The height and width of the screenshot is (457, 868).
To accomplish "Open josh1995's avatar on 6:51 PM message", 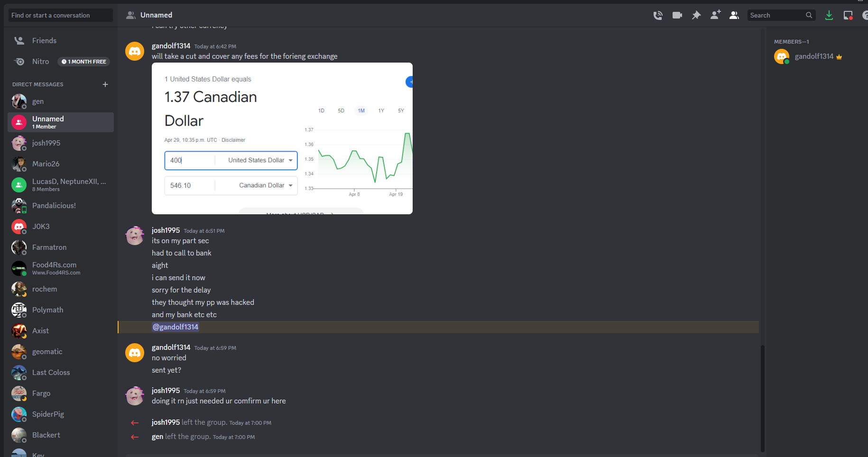I will [135, 235].
